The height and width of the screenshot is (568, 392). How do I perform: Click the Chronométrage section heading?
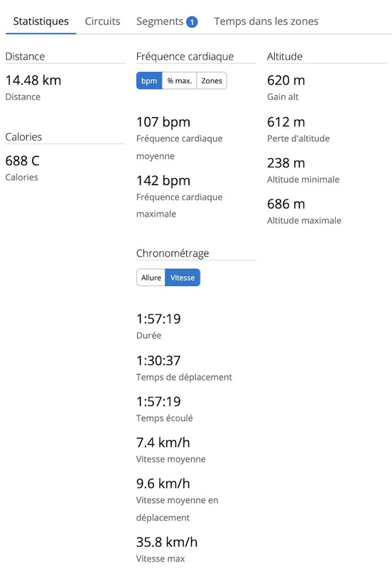click(x=173, y=253)
